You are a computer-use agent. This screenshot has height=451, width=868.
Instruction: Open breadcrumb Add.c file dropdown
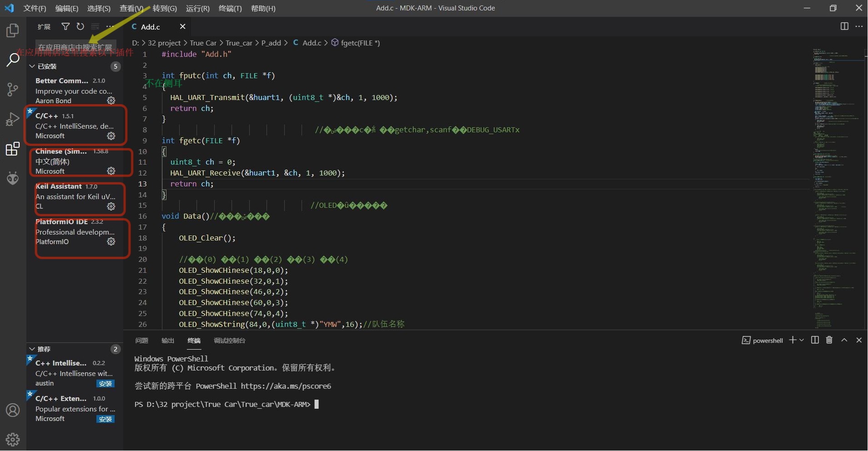coord(307,43)
